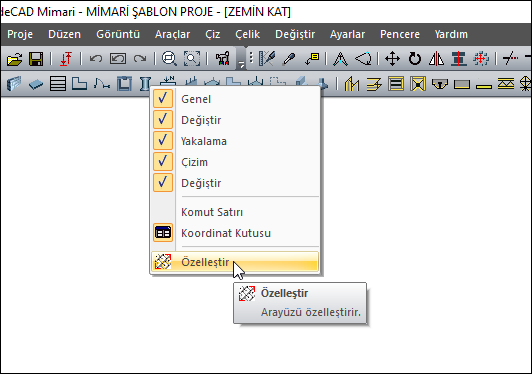Pick the wall drawing tool icon
532x374 pixels.
[x=14, y=83]
